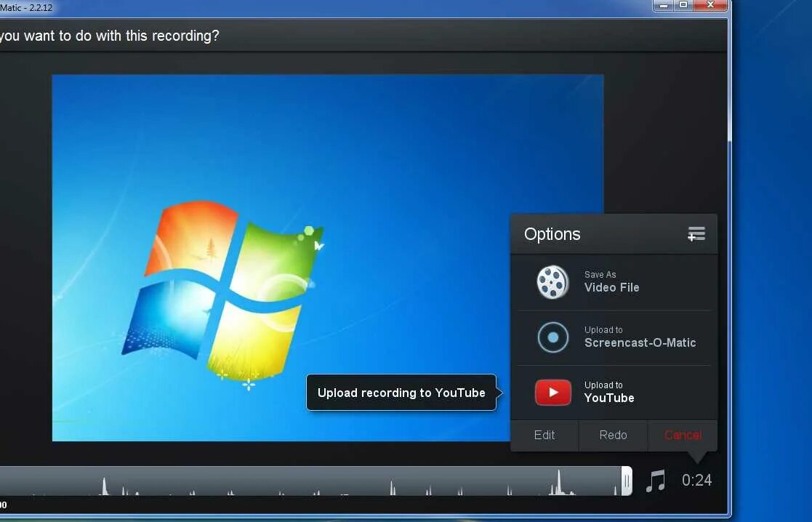Screen dimensions: 812x522
Task: Select Upload to YouTube option
Action: click(614, 393)
